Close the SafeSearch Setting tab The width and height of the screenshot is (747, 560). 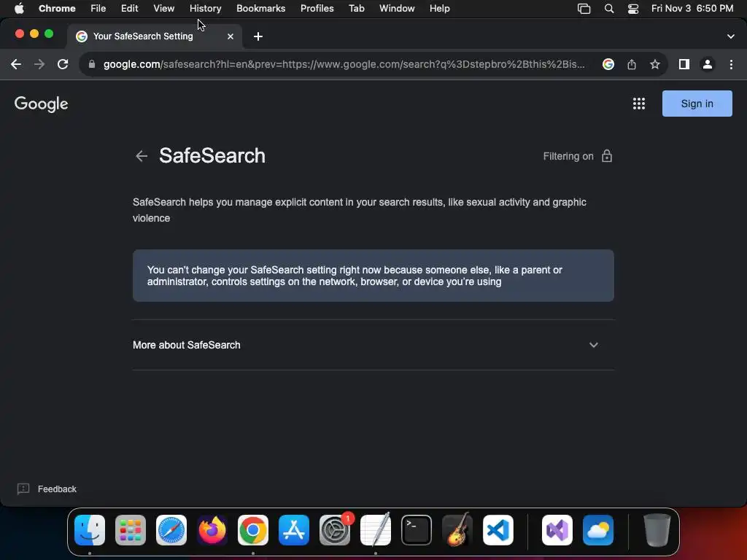230,36
